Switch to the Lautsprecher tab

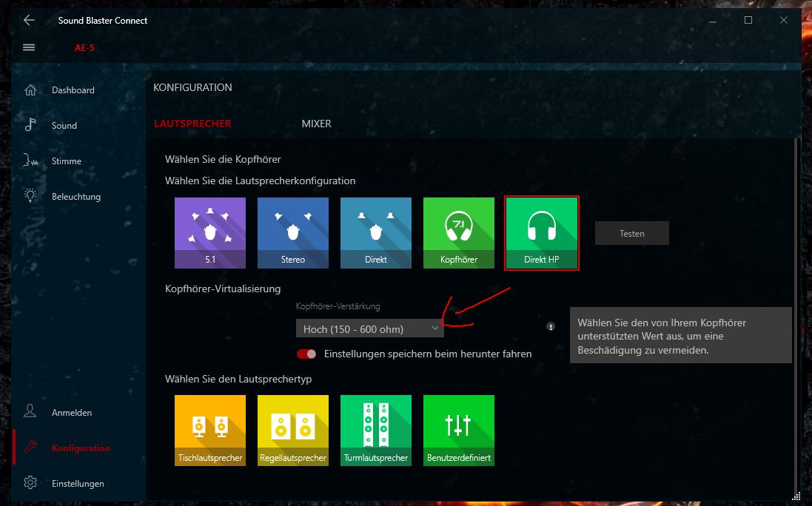pyautogui.click(x=192, y=124)
